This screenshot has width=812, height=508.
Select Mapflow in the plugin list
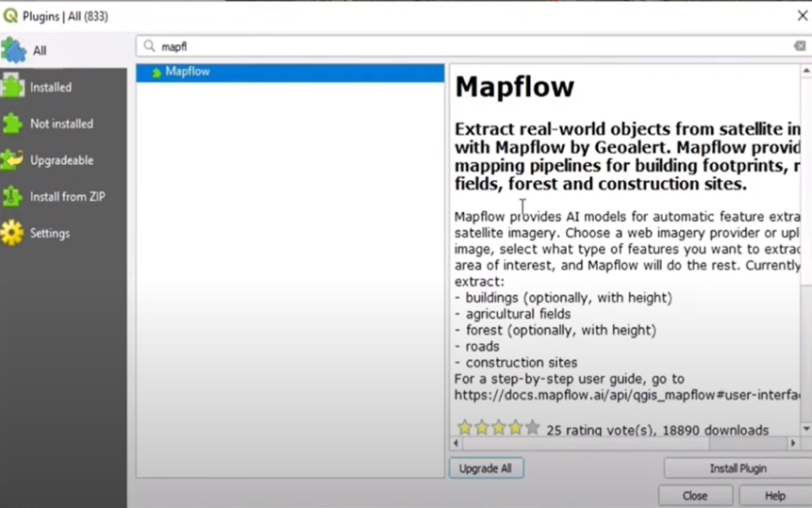(x=290, y=73)
